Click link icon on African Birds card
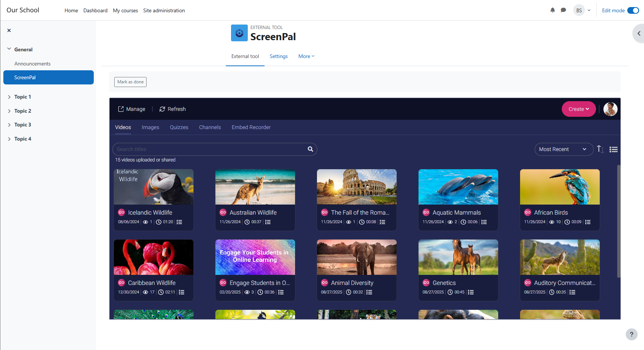 pyautogui.click(x=528, y=212)
